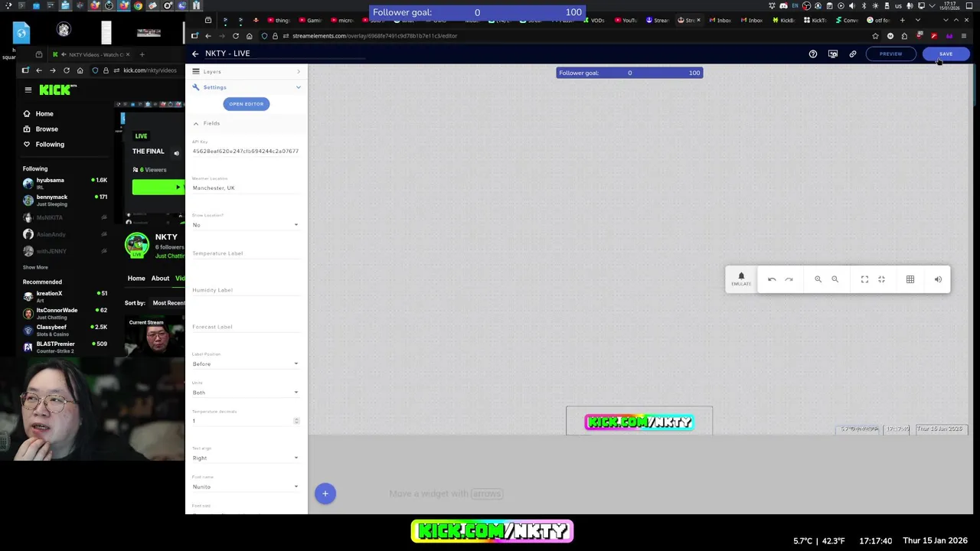Open the Units dropdown showing Both
980x551 pixels.
click(246, 393)
